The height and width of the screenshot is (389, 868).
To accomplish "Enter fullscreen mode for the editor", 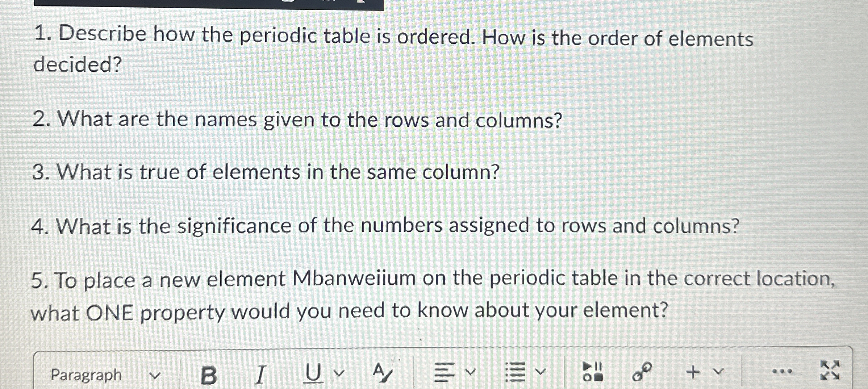I will (x=830, y=370).
